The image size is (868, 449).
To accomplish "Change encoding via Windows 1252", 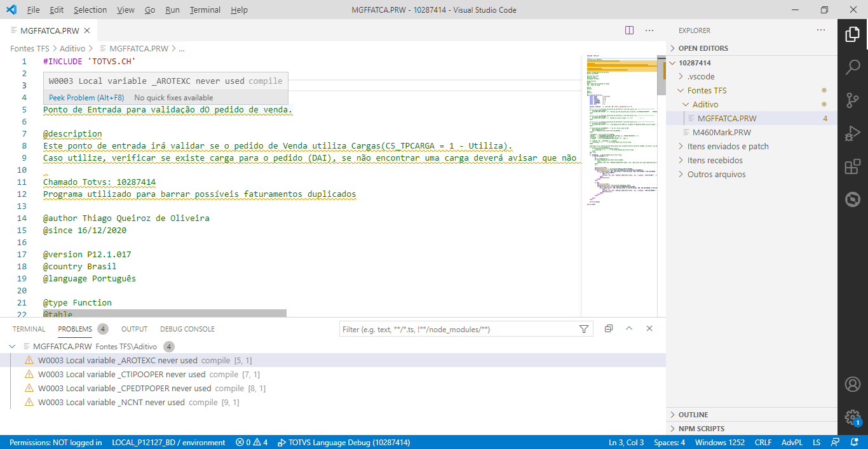I will 719,443.
